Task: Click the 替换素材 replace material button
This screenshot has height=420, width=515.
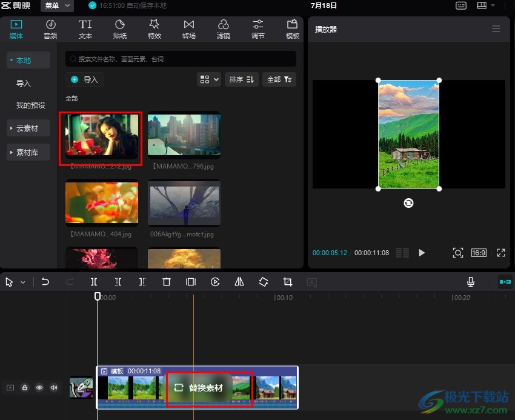Action: click(199, 388)
